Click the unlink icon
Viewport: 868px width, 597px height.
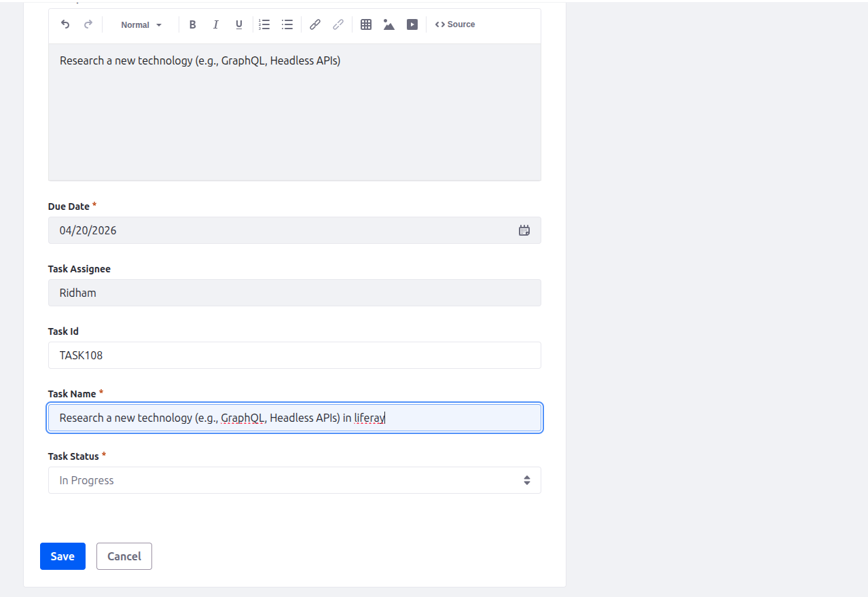click(x=338, y=24)
